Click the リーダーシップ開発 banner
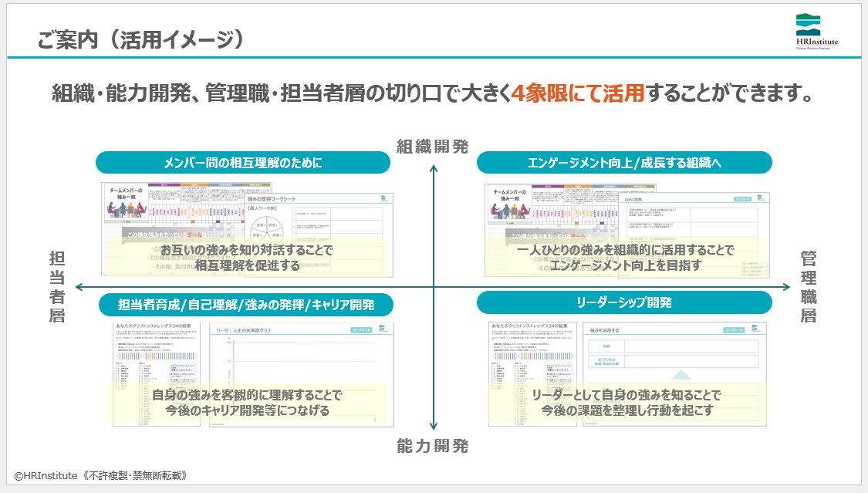The height and width of the screenshot is (493, 868). coord(624,302)
